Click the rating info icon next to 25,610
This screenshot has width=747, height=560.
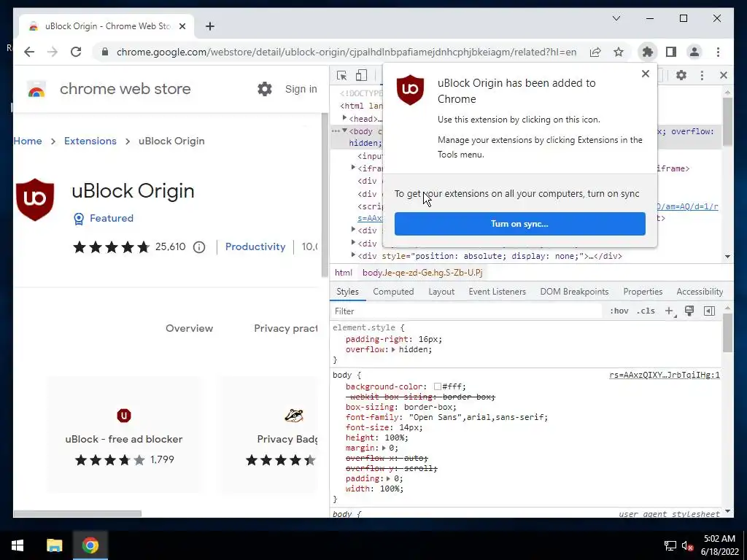(x=199, y=247)
